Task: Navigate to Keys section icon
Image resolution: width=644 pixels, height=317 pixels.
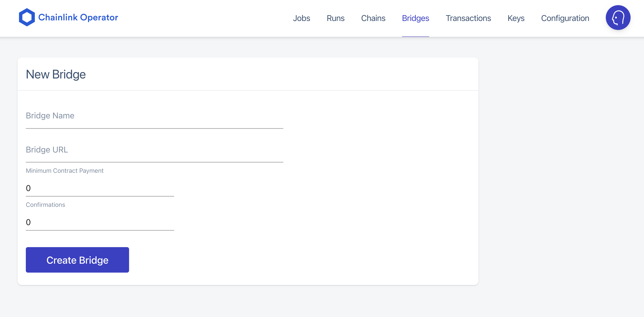Action: coord(515,18)
